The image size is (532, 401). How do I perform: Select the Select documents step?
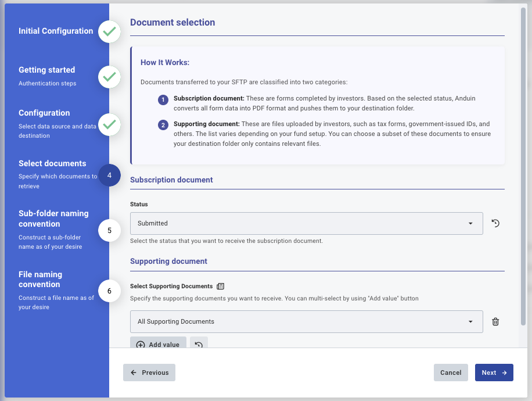point(52,163)
